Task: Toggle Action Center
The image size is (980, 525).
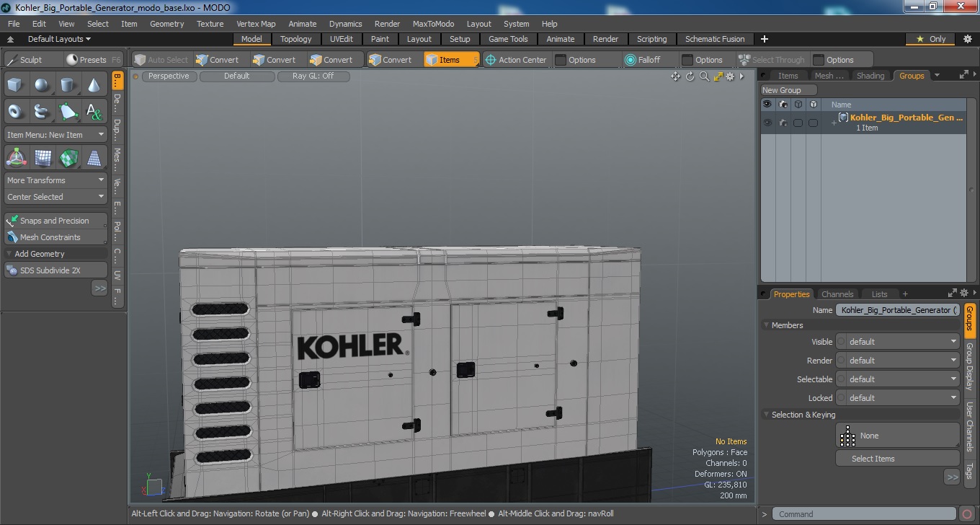Action: pyautogui.click(x=516, y=60)
